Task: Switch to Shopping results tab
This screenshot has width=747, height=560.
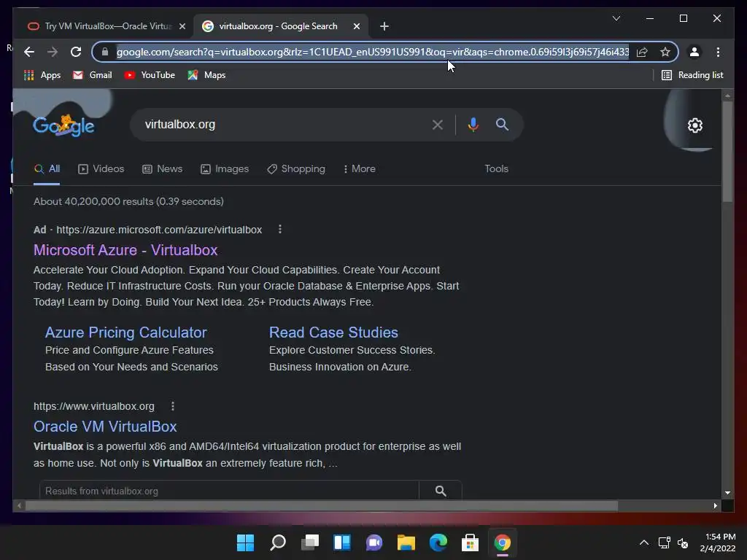Action: click(x=296, y=169)
